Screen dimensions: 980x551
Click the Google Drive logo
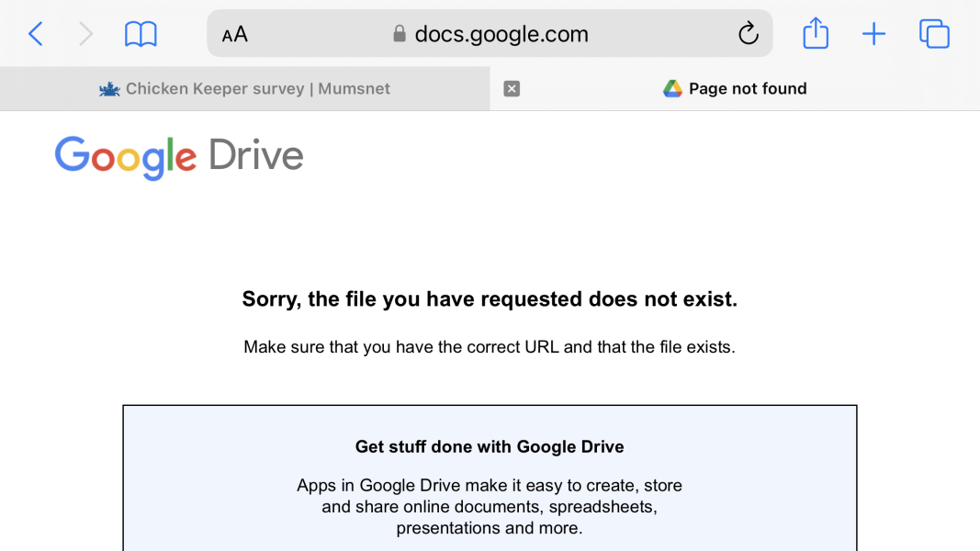click(x=179, y=157)
